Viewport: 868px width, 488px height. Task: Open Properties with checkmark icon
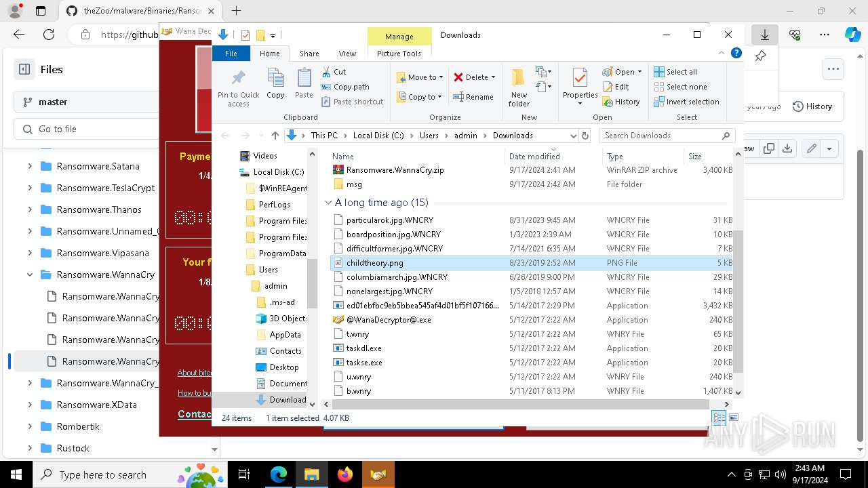pyautogui.click(x=580, y=79)
